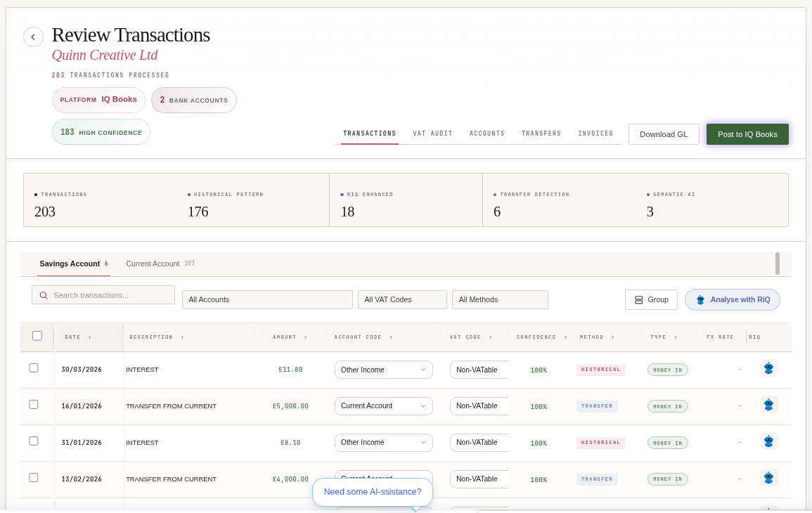This screenshot has width=812, height=513.
Task: Open the Transfers tab
Action: click(541, 134)
